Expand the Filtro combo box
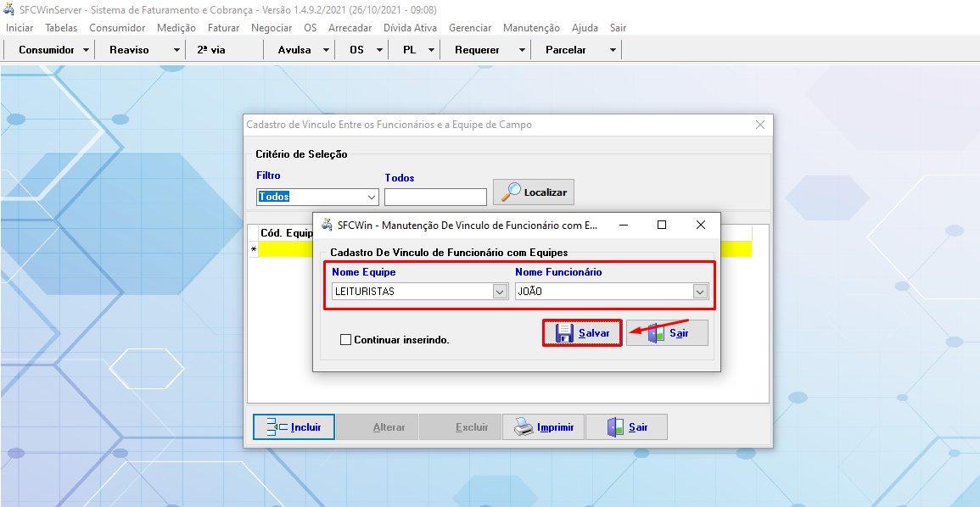 pyautogui.click(x=372, y=197)
